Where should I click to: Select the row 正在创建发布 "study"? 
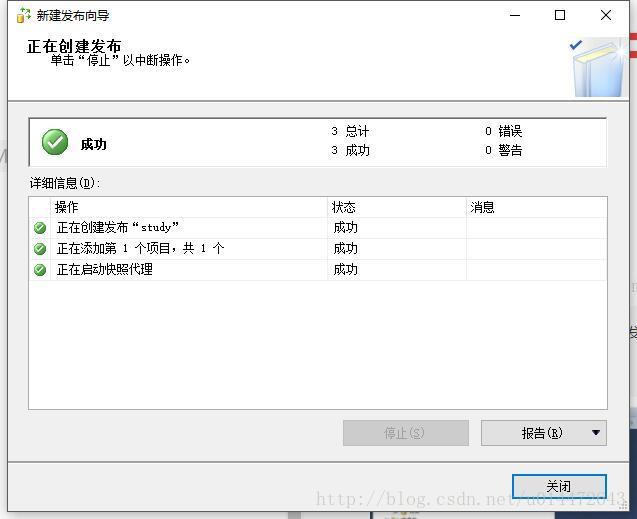pyautogui.click(x=318, y=228)
